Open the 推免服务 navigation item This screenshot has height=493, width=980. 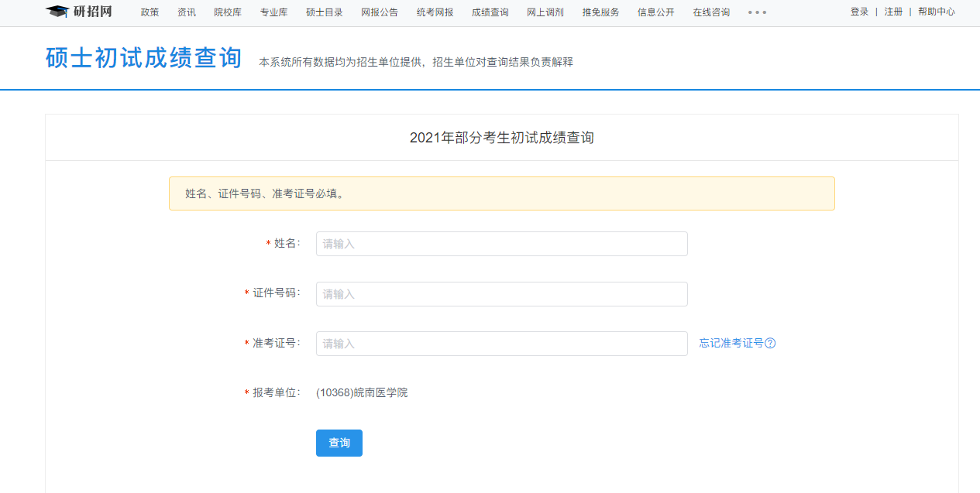pos(600,12)
